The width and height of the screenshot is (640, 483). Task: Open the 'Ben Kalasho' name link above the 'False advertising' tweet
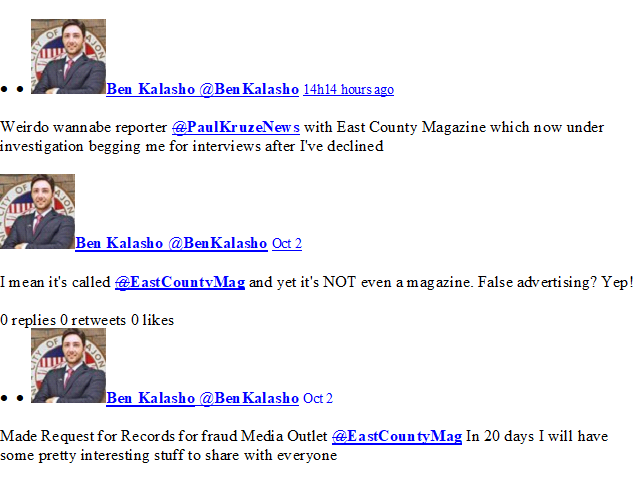point(119,243)
